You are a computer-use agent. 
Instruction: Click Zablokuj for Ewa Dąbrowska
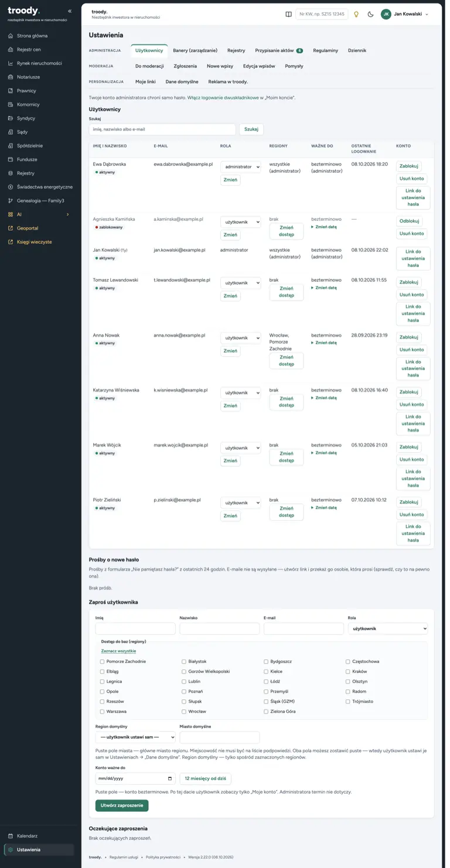click(x=409, y=166)
